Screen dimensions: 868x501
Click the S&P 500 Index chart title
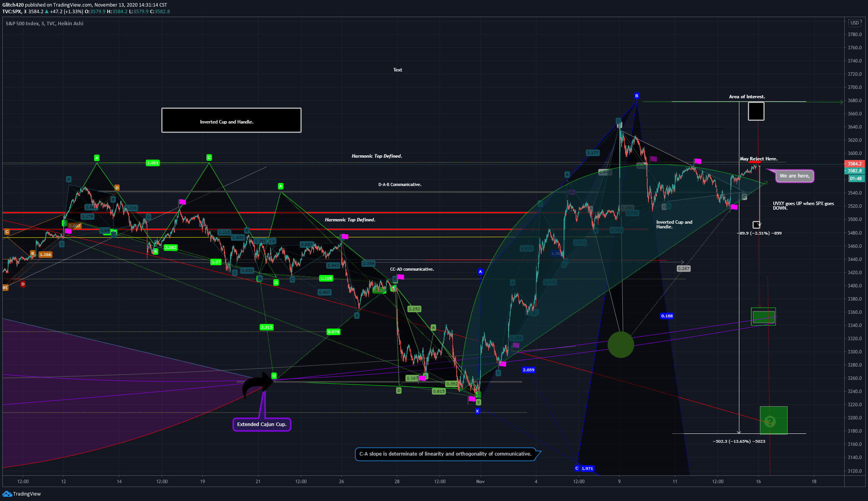point(44,24)
